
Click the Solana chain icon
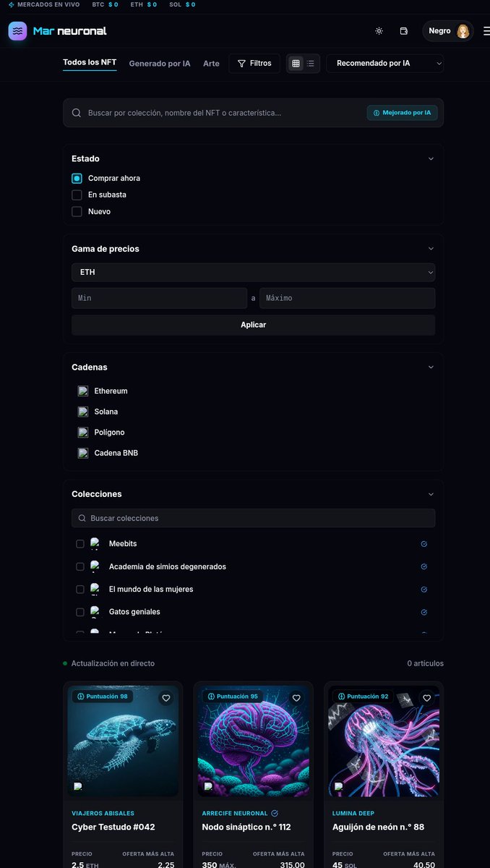tap(83, 412)
